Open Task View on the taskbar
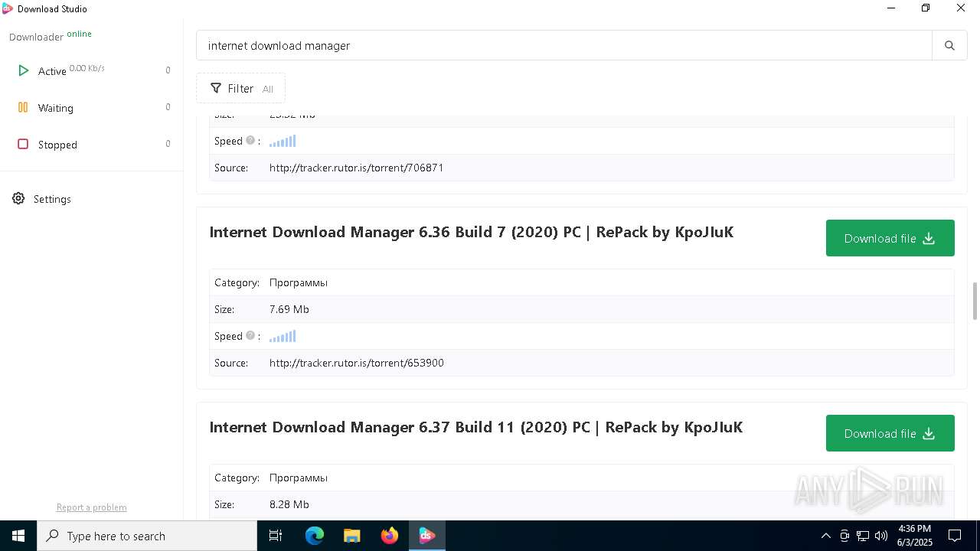Image resolution: width=980 pixels, height=551 pixels. coord(276,536)
